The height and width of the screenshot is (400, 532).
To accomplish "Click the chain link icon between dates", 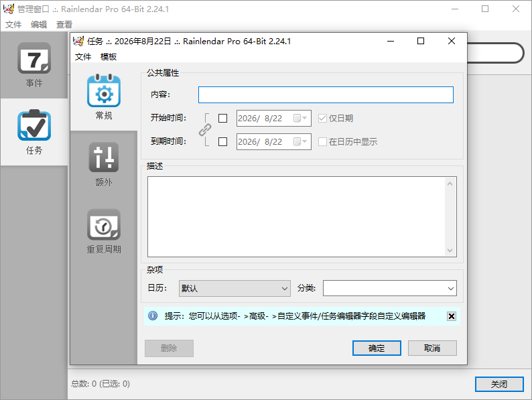I will 205,129.
